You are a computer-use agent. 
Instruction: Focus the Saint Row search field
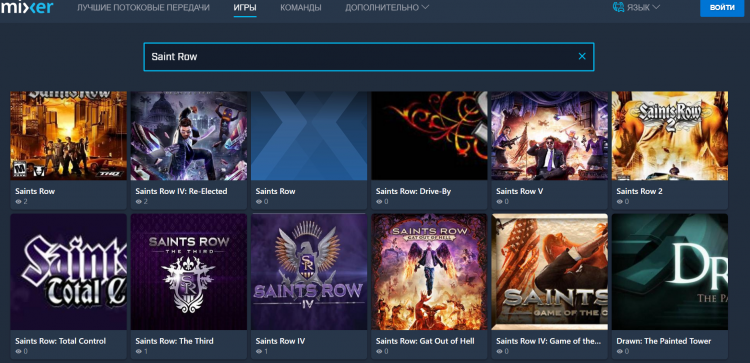pyautogui.click(x=369, y=57)
